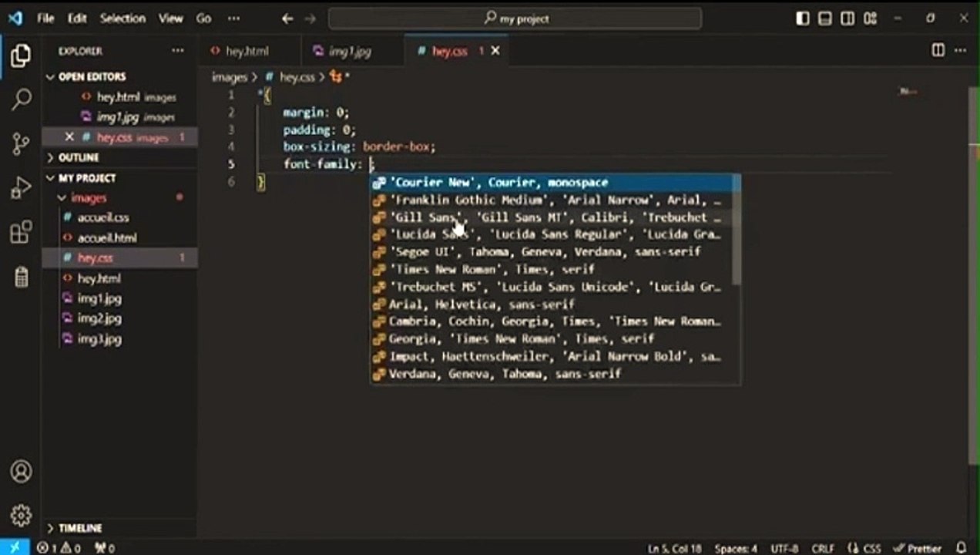Open the Testing view icon
Screen dimensions: 980x555
coord(21,276)
